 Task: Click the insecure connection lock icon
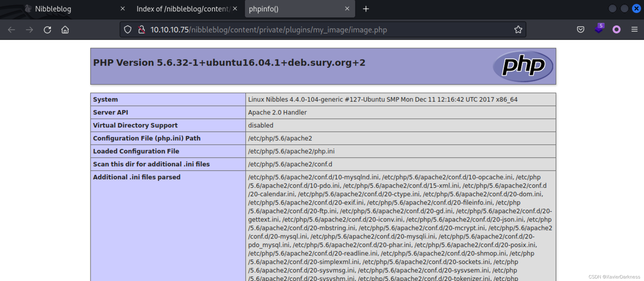point(142,30)
